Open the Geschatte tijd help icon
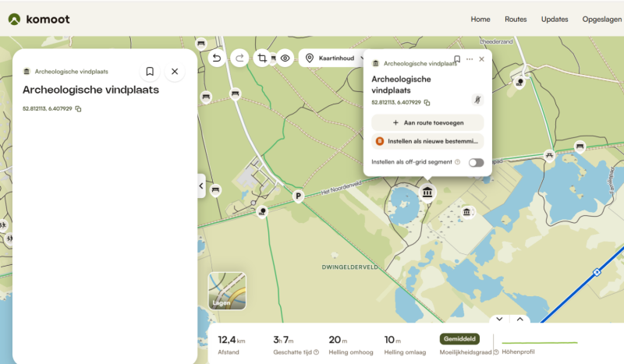The height and width of the screenshot is (364, 624). [x=317, y=352]
